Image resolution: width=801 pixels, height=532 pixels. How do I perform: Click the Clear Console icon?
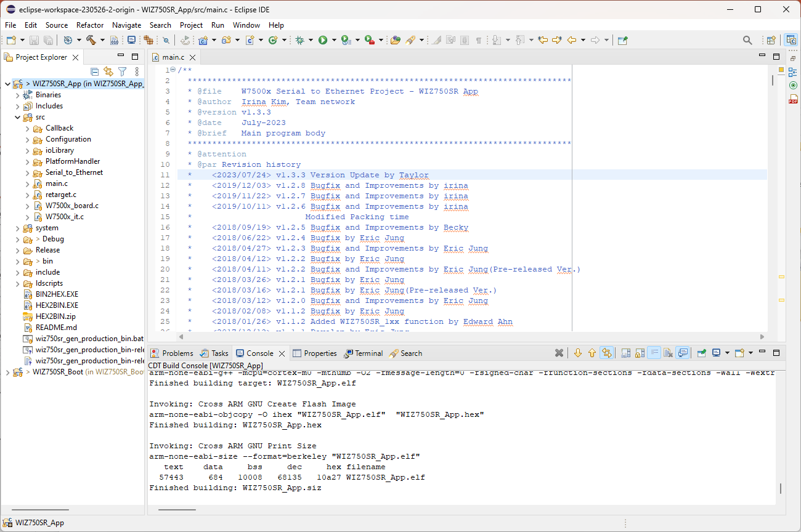point(669,353)
